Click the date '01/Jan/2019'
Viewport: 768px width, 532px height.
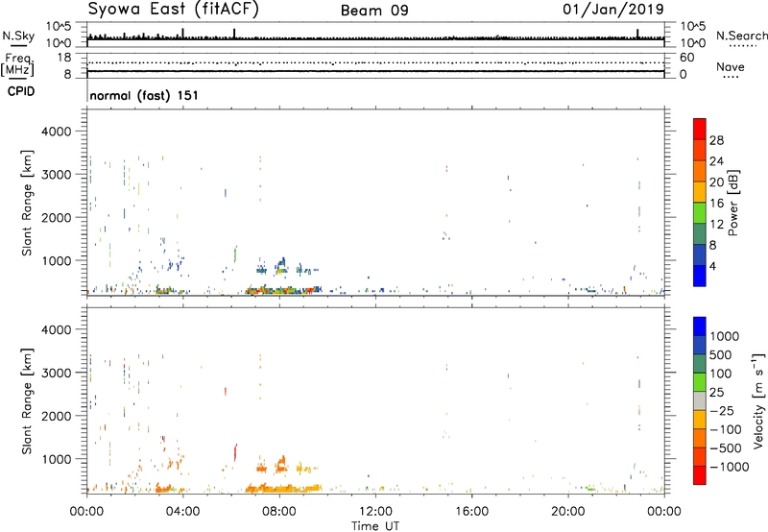612,10
